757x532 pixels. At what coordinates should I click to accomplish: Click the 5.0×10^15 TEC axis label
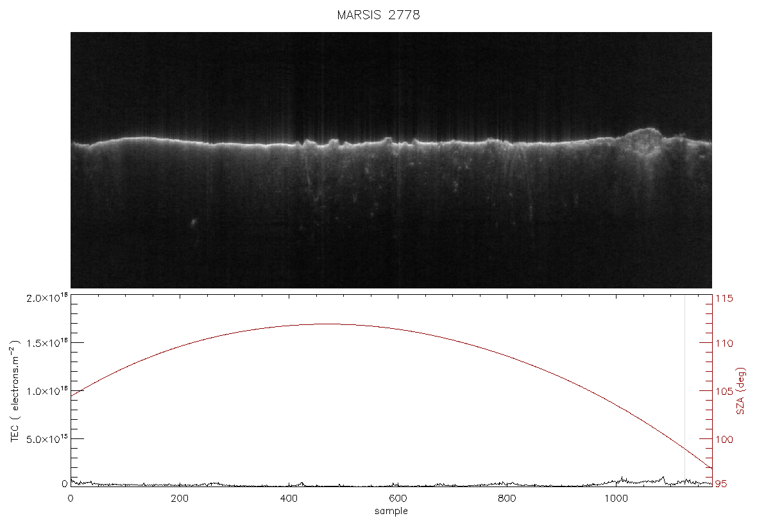click(47, 439)
